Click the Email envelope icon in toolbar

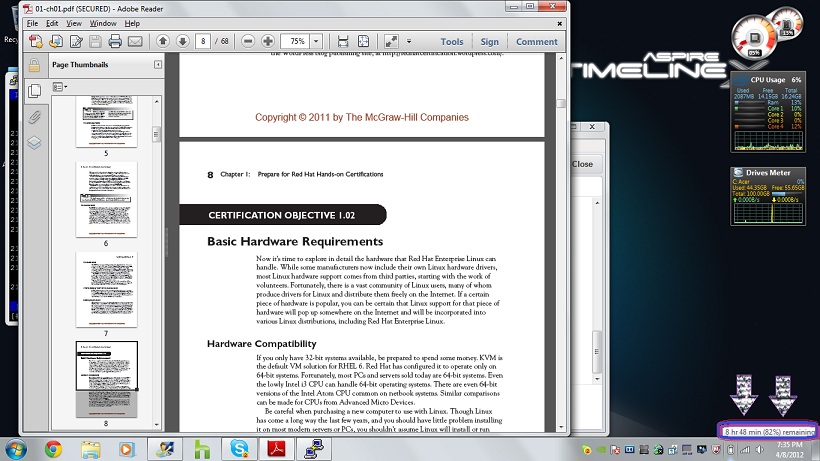135,41
